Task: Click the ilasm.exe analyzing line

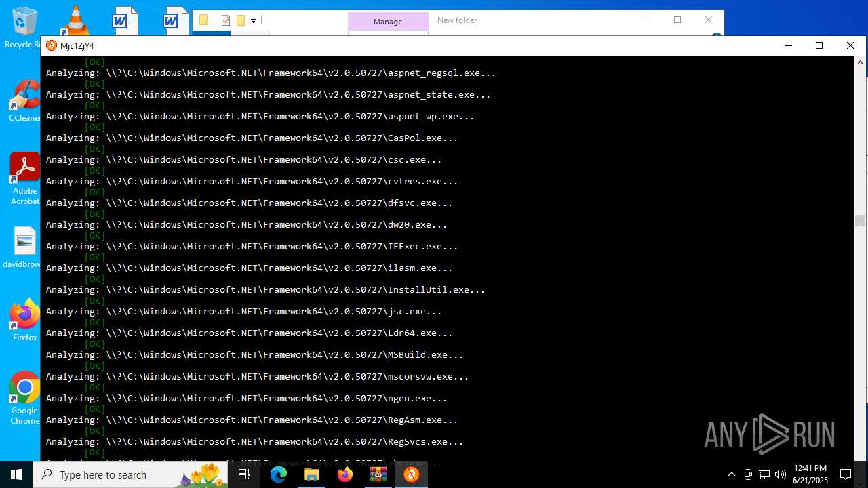Action: (x=249, y=268)
